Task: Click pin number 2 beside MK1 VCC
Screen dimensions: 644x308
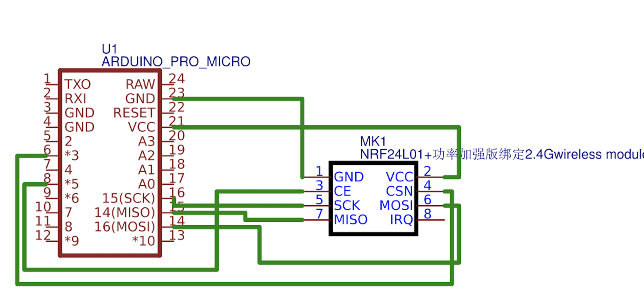Action: (427, 171)
